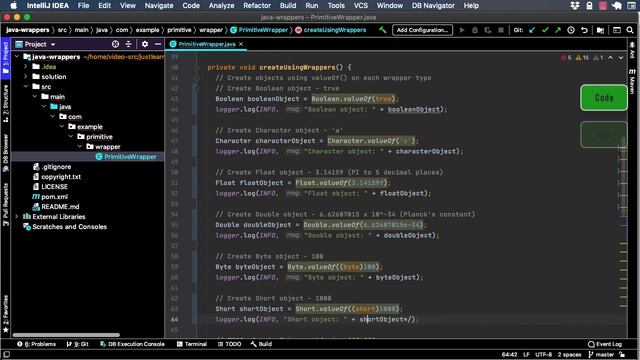Open the Favorites side tab

6,313
